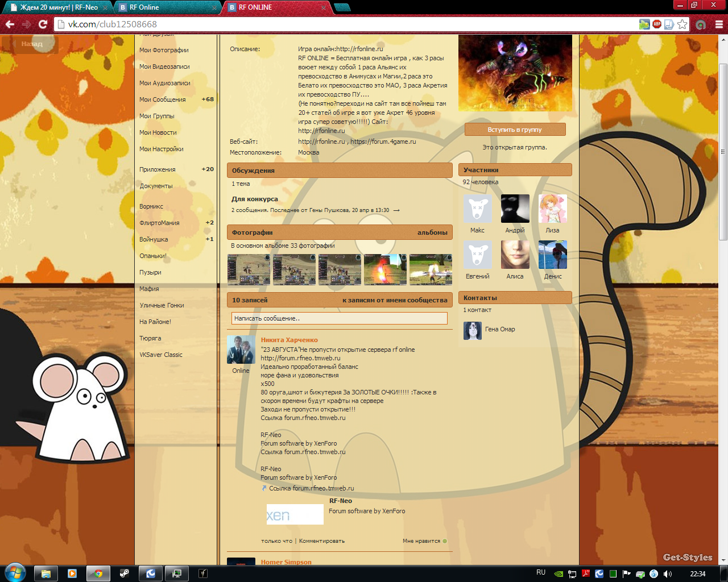This screenshot has width=728, height=582.
Task: Bookmark this page with the star icon
Action: pos(682,24)
